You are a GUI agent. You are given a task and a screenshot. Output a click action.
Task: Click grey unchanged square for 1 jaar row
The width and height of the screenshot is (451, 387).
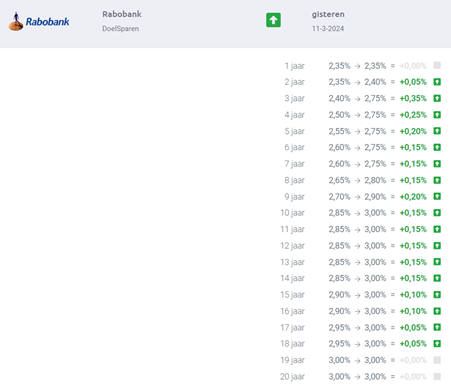[x=437, y=65]
